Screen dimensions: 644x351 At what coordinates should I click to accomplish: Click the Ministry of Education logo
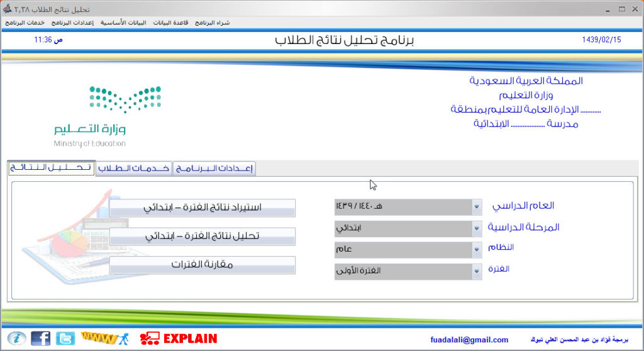[x=108, y=117]
